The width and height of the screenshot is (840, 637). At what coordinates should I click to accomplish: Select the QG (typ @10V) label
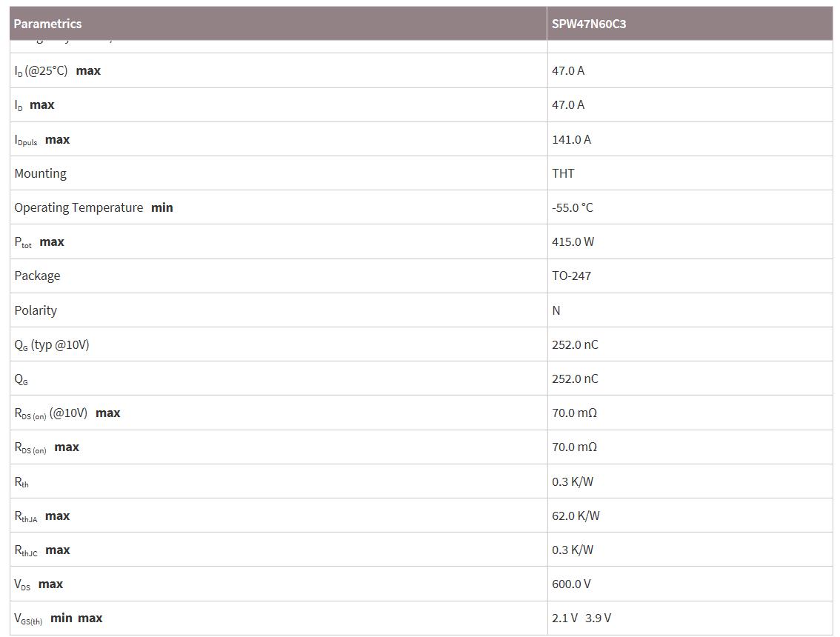[x=52, y=344]
